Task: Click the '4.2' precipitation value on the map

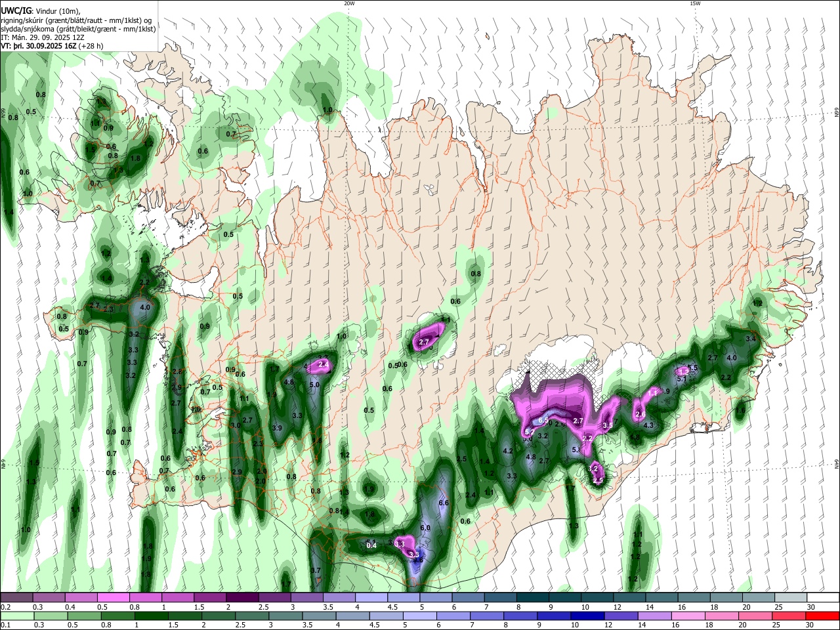Action: (507, 451)
